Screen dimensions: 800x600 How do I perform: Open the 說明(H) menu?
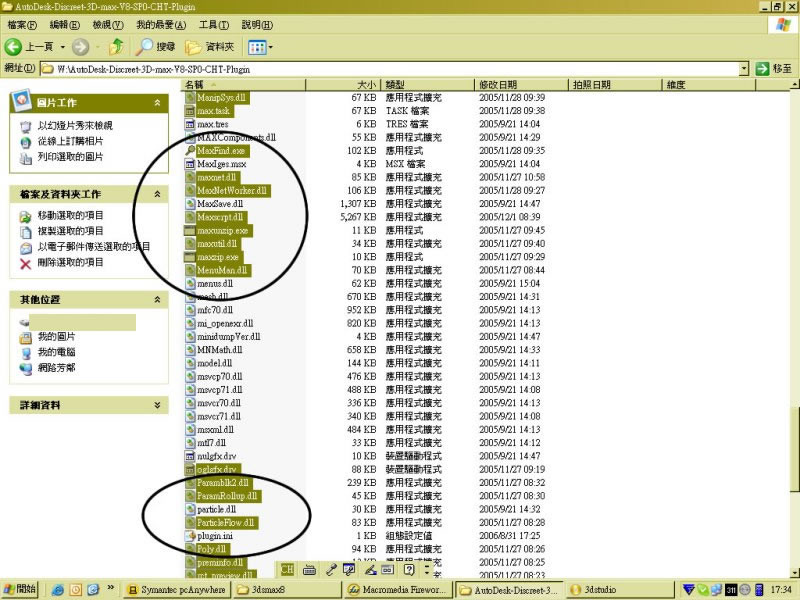(257, 24)
